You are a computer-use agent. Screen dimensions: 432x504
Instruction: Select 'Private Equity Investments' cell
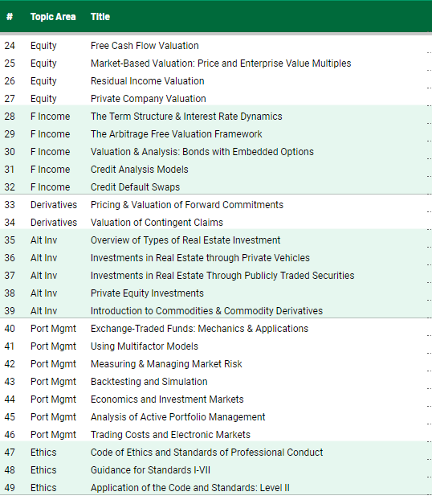[147, 293]
